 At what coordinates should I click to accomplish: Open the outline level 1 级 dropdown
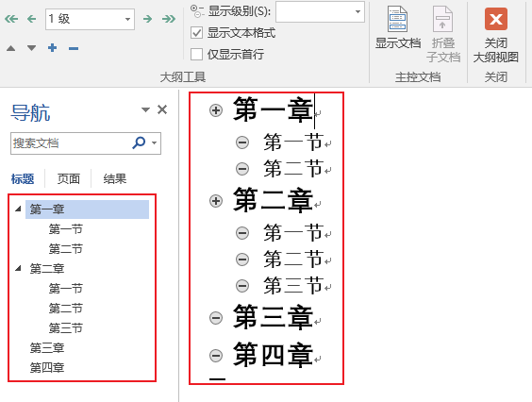coord(90,19)
